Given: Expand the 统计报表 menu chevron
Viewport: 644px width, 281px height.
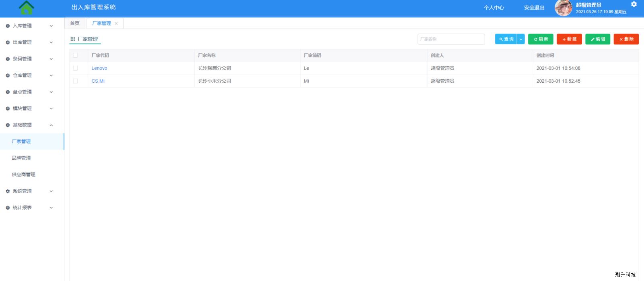Looking at the screenshot, I should pyautogui.click(x=51, y=208).
